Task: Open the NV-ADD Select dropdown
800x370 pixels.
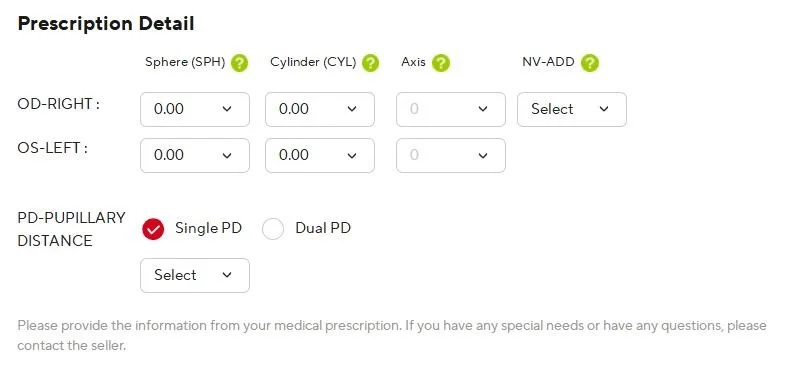Action: pyautogui.click(x=572, y=109)
